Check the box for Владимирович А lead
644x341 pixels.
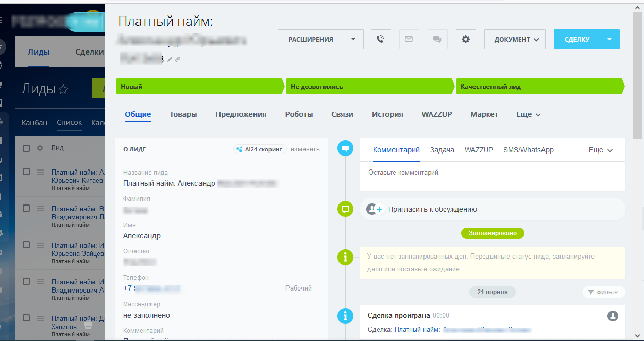(x=26, y=282)
